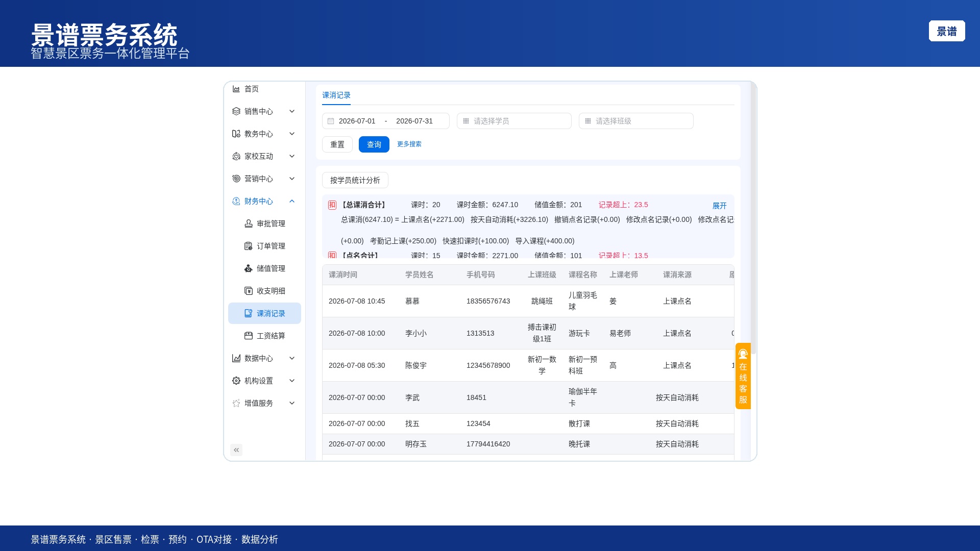Screen dimensions: 980x551
Task: Click the 营销中心 target icon
Action: [236, 179]
